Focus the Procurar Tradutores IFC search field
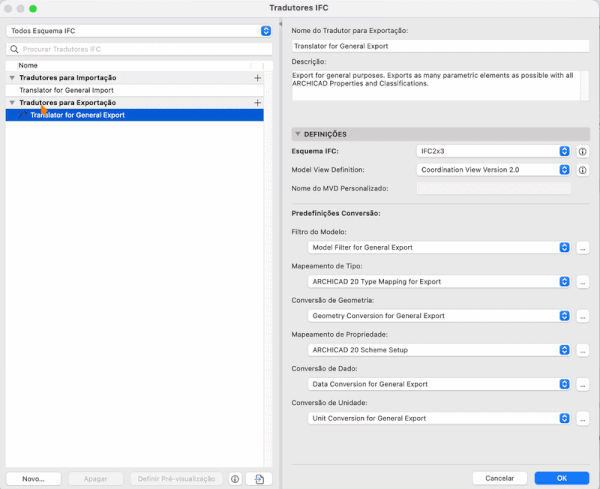The image size is (600, 489). coord(139,49)
